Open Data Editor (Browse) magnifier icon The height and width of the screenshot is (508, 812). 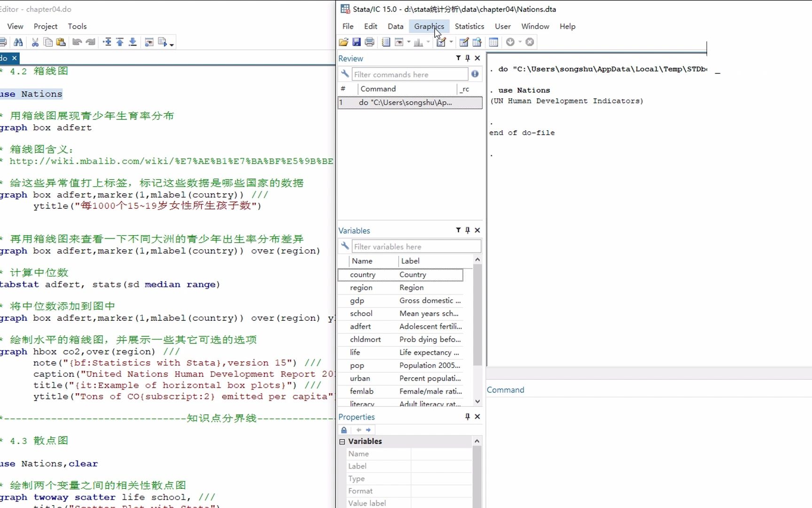(x=477, y=42)
